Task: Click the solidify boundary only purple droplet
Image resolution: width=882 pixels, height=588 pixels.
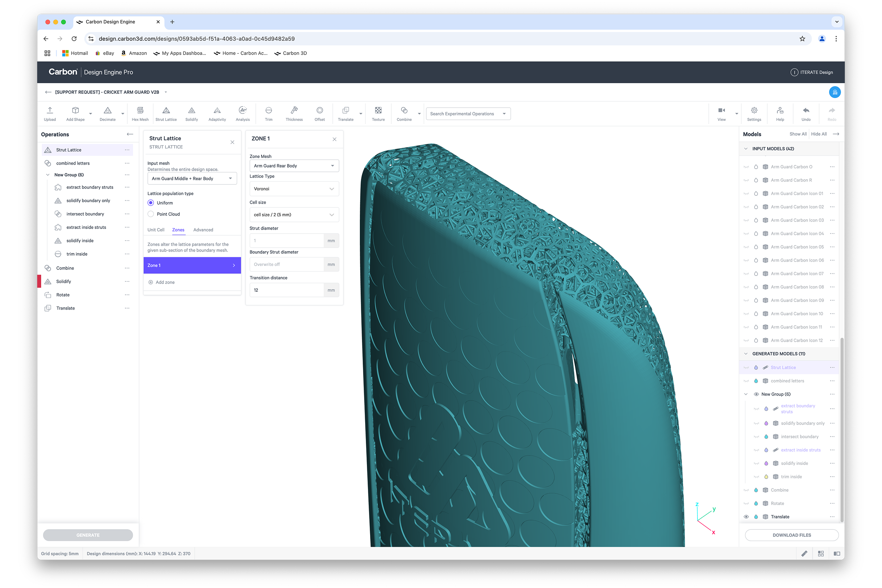Action: pos(766,423)
